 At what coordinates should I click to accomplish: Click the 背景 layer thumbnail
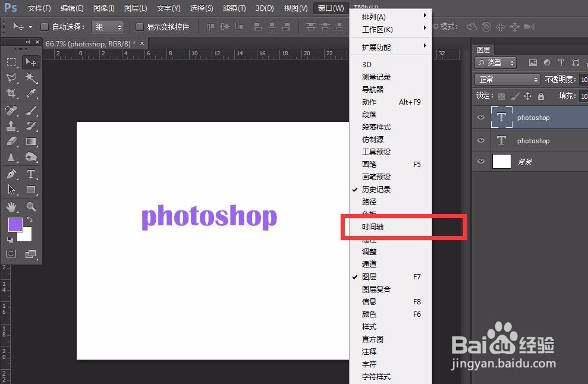(501, 161)
